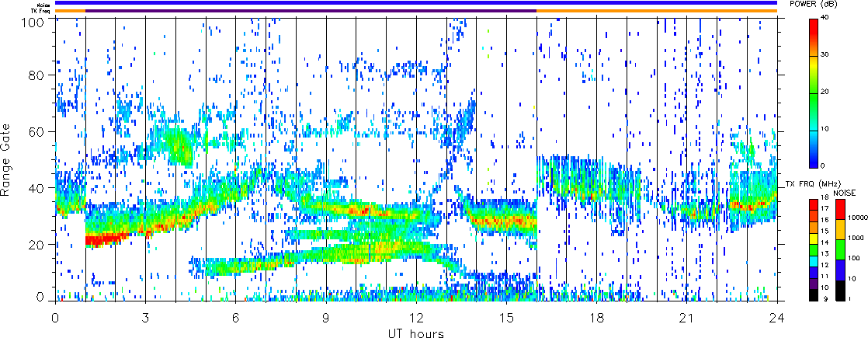
Task: Click the purple section of TX Freq strip
Action: click(x=311, y=11)
